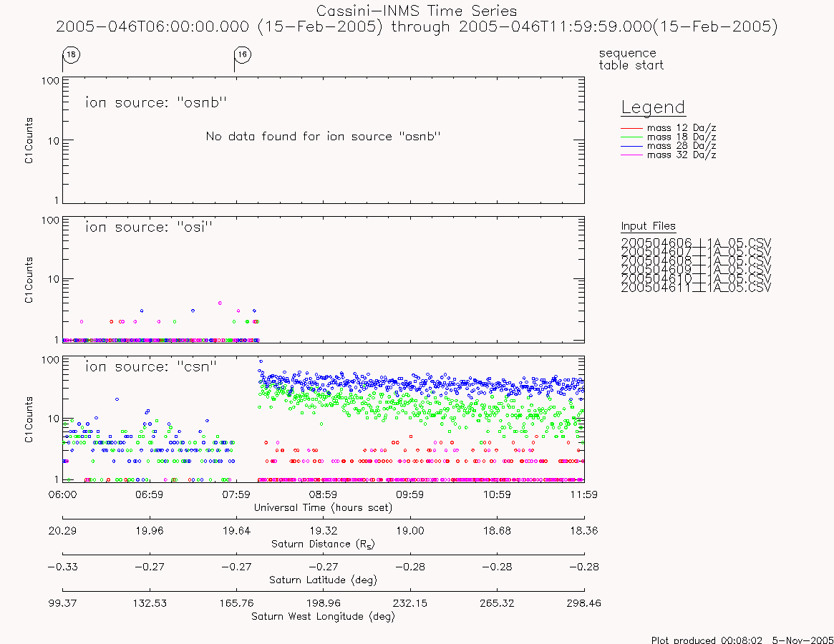Click the 08:59 tick on Universal Time axis
The image size is (834, 644).
click(324, 494)
